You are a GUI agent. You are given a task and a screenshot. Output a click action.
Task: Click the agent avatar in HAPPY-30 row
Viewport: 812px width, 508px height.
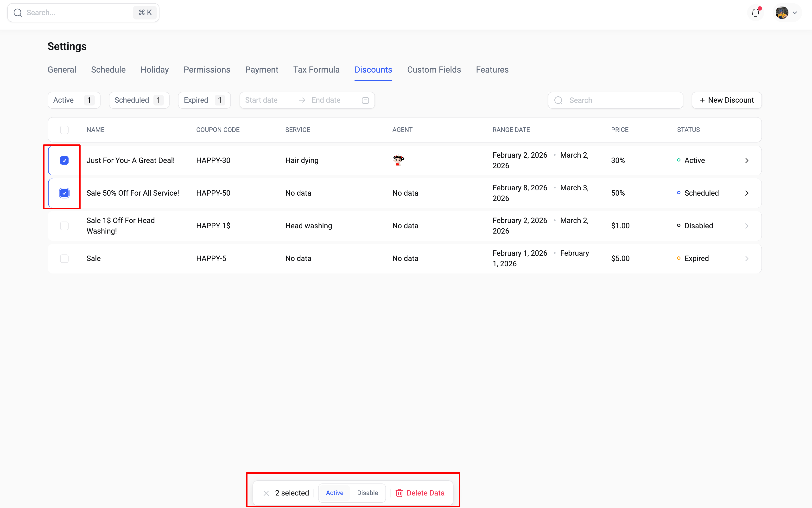click(398, 160)
